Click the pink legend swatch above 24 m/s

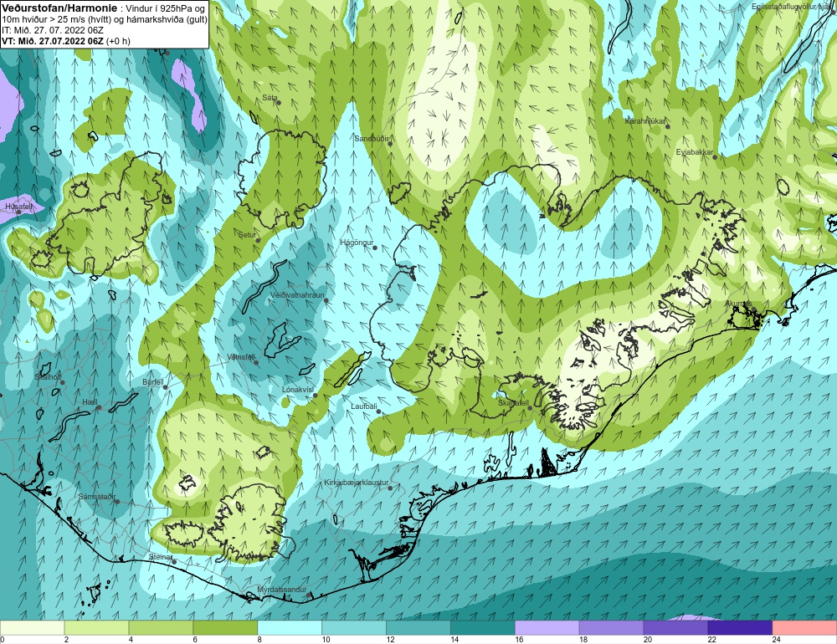pyautogui.click(x=805, y=627)
